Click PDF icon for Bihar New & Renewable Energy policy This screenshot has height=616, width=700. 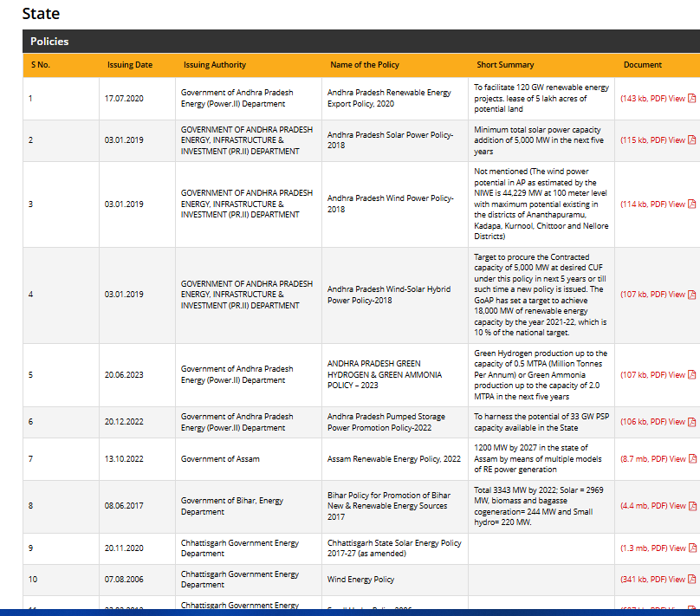pyautogui.click(x=691, y=506)
